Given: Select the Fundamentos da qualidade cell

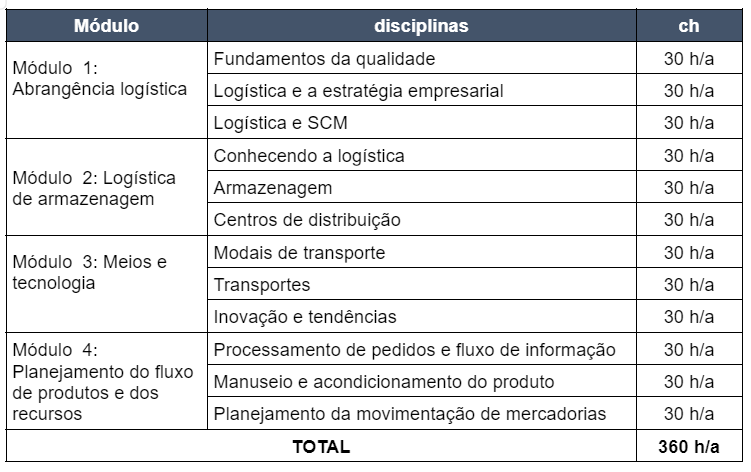Looking at the screenshot, I should pos(421,58).
